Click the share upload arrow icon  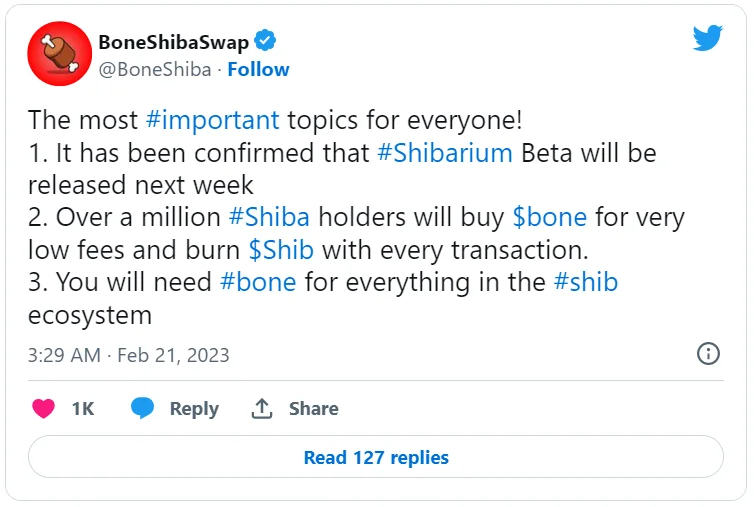point(262,408)
